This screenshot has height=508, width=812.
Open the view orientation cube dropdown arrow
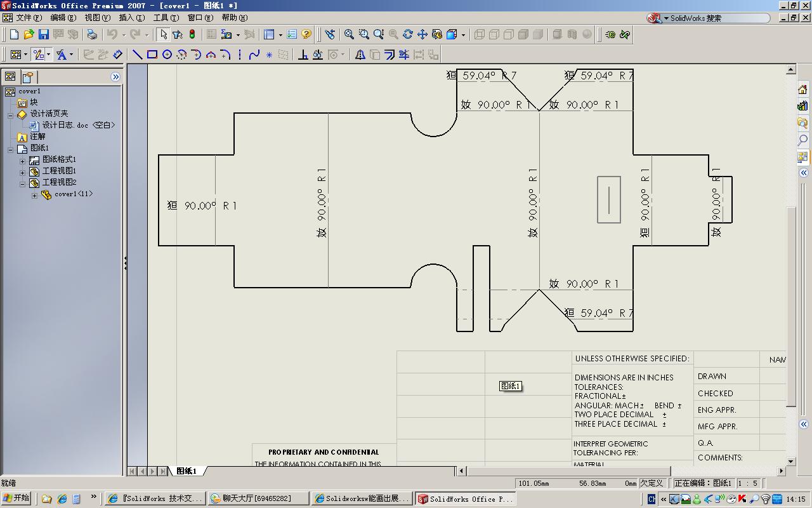pyautogui.click(x=463, y=35)
